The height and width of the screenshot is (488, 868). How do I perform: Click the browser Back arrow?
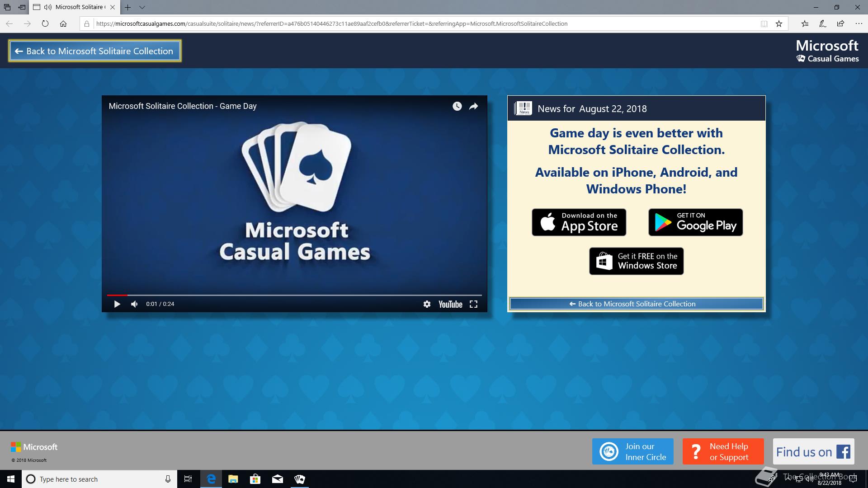[x=9, y=23]
